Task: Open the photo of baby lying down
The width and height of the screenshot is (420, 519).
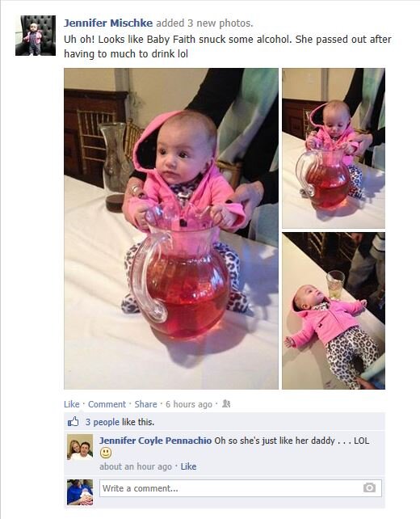Action: click(334, 310)
